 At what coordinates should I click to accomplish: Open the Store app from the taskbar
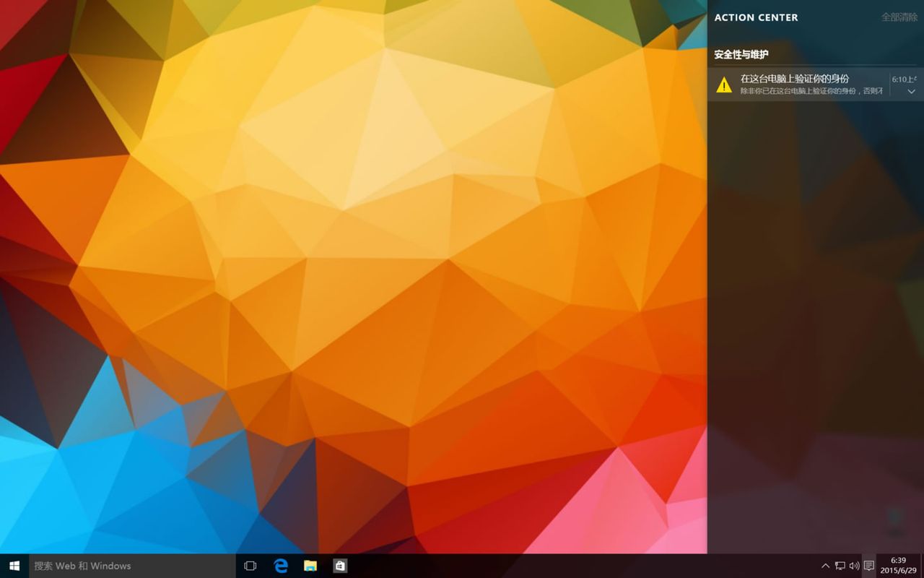[x=340, y=566]
